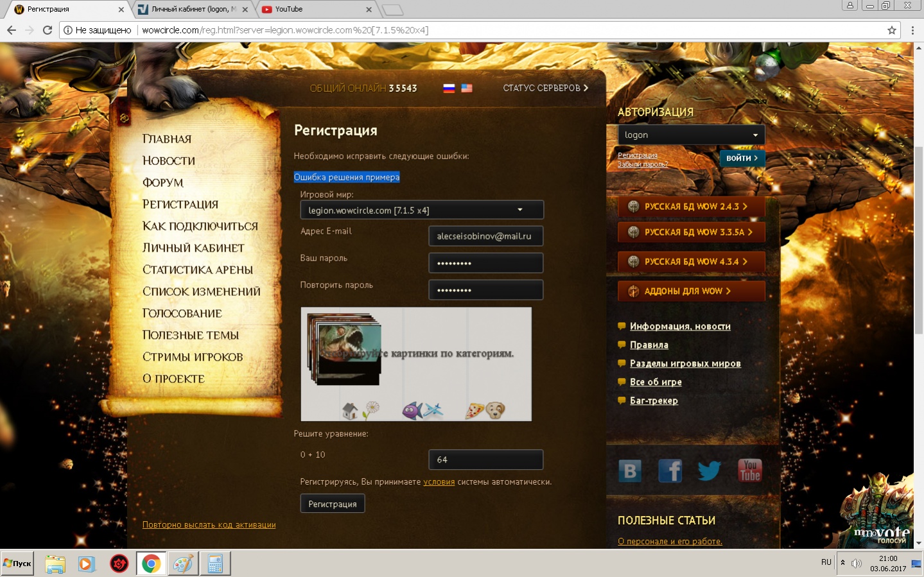The height and width of the screenshot is (577, 924).
Task: Click the VK social network icon
Action: point(630,471)
